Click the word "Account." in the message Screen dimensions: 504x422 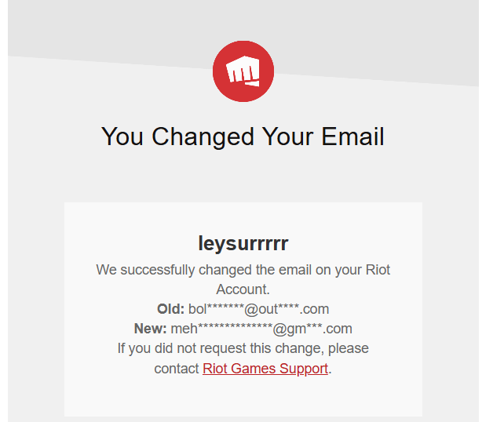pos(243,289)
